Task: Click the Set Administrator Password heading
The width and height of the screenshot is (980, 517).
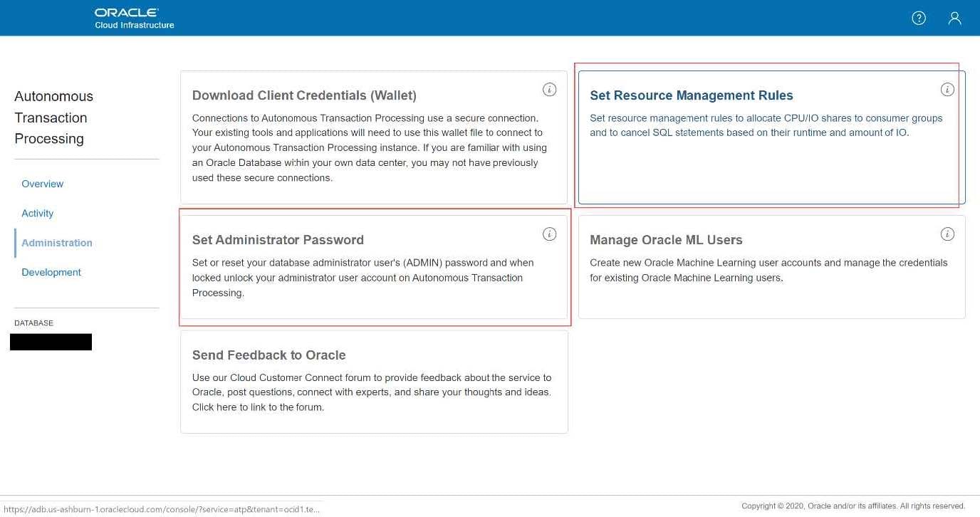Action: click(x=278, y=240)
